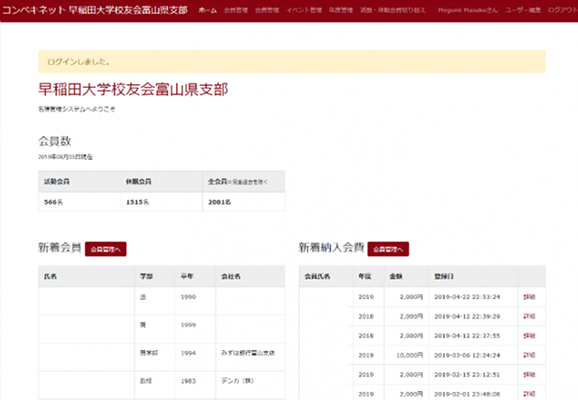
Task: Click the 会員管理へ button beside 新着会員
Action: (106, 249)
